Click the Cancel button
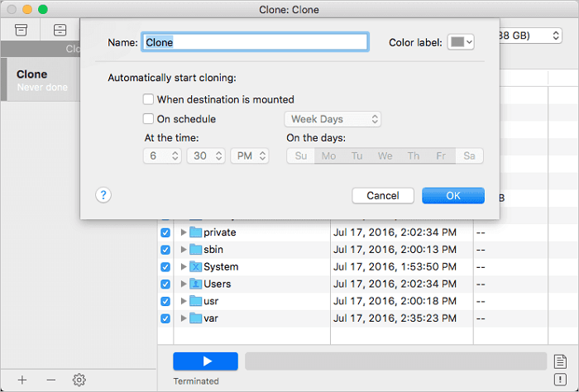 [x=382, y=196]
